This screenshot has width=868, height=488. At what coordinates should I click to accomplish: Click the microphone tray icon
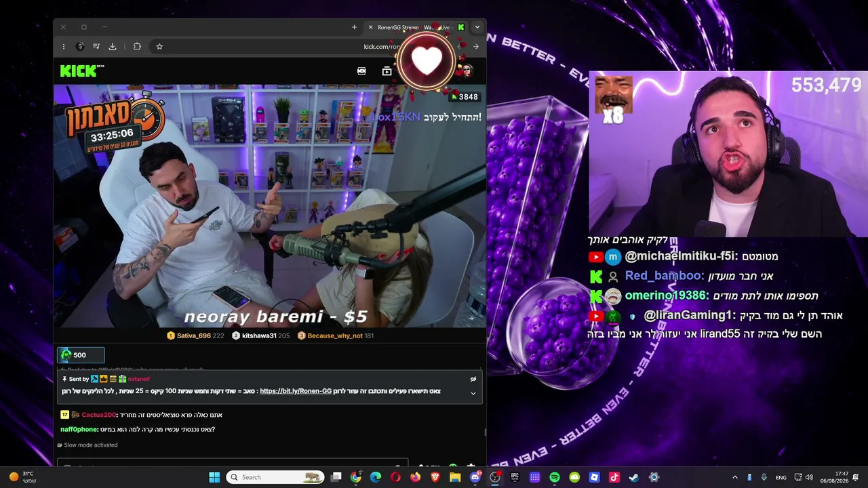pyautogui.click(x=764, y=477)
